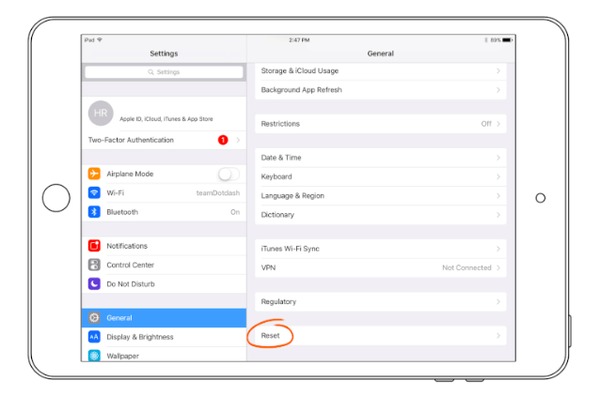
Task: Tap the Control Center icon
Action: click(94, 265)
